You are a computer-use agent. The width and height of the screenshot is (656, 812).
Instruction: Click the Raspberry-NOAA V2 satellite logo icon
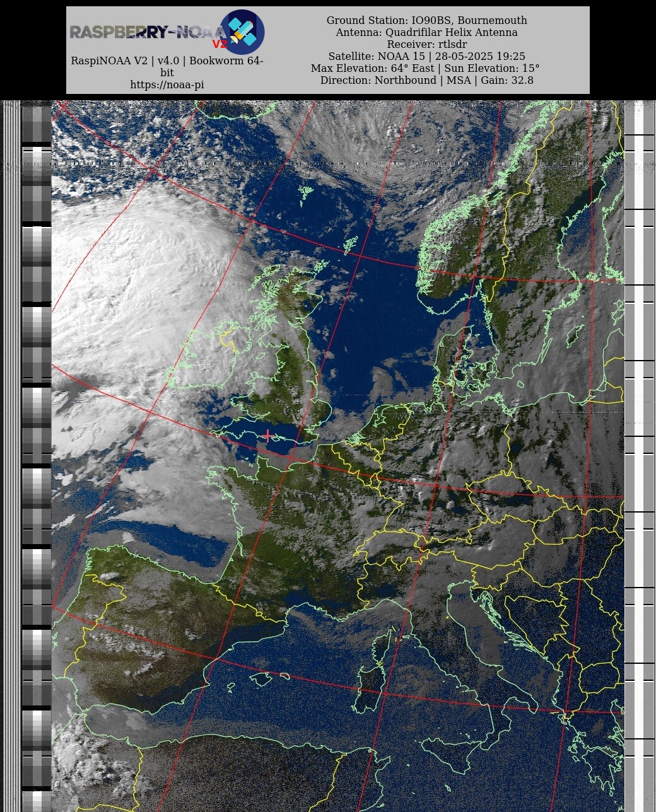point(242,32)
